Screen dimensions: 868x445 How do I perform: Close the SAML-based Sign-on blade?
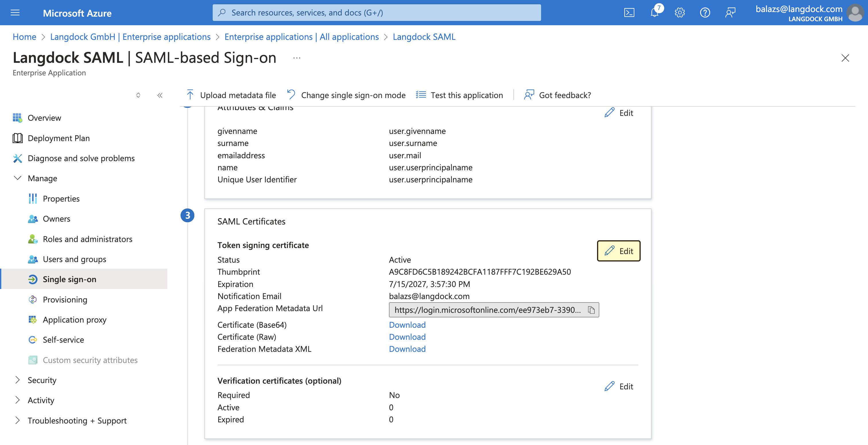[845, 58]
